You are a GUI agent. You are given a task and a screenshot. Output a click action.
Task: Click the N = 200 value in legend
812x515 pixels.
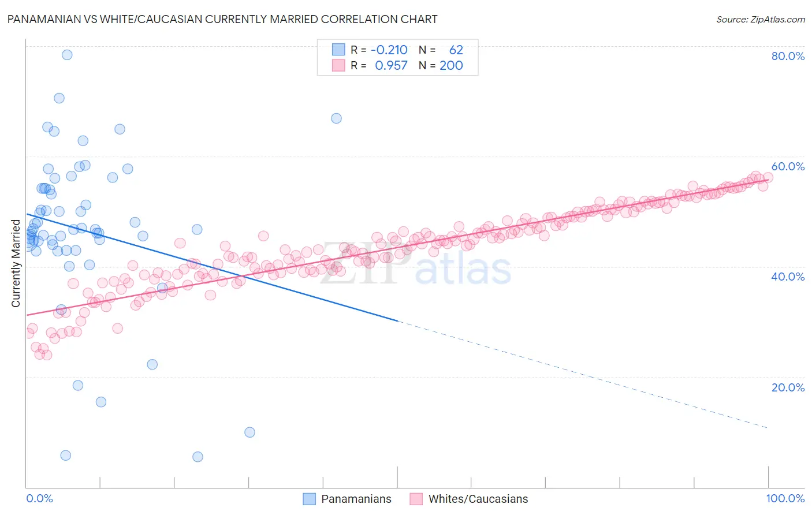click(x=441, y=65)
